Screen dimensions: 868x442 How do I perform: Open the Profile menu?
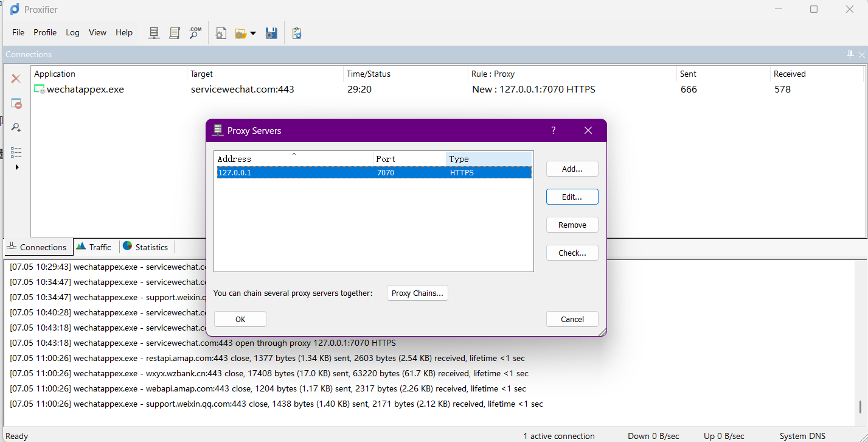pyautogui.click(x=45, y=33)
